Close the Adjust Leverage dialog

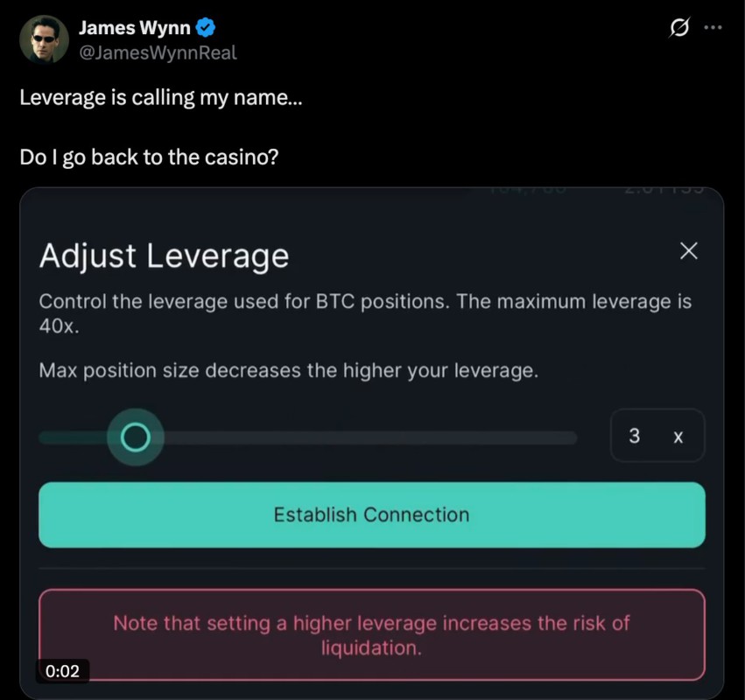(x=688, y=251)
